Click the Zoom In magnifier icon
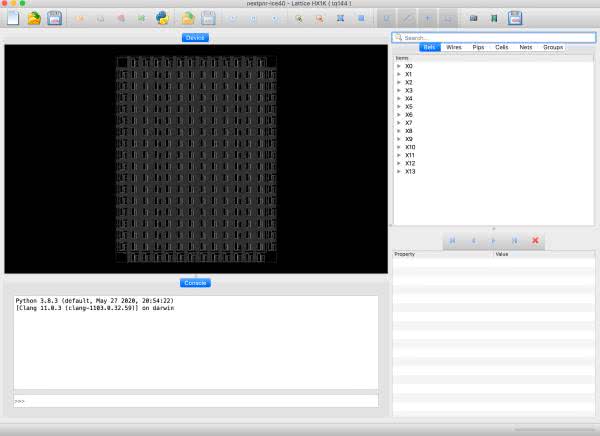Screen dimensions: 600x436 click(x=298, y=18)
